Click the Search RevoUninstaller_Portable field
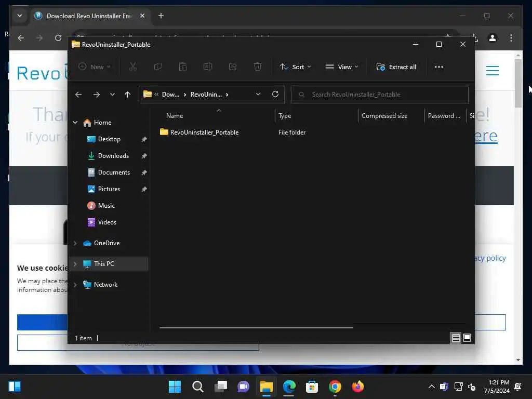 click(x=379, y=95)
